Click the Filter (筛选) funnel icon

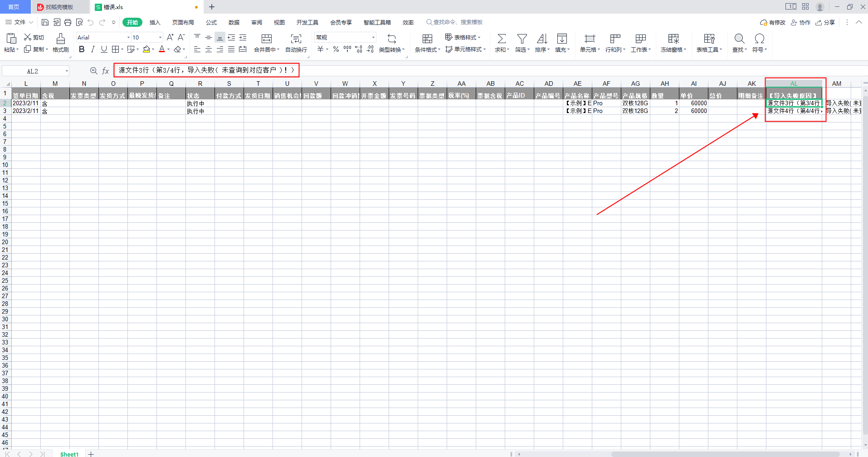pyautogui.click(x=522, y=39)
